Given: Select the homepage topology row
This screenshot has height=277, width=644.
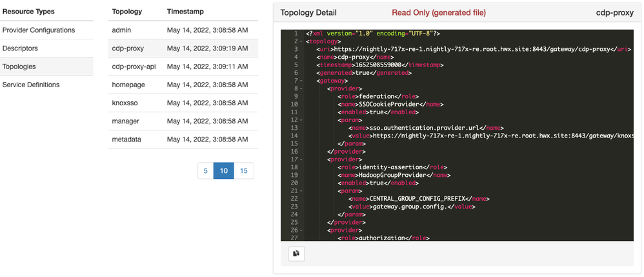Looking at the screenshot, I should (128, 85).
